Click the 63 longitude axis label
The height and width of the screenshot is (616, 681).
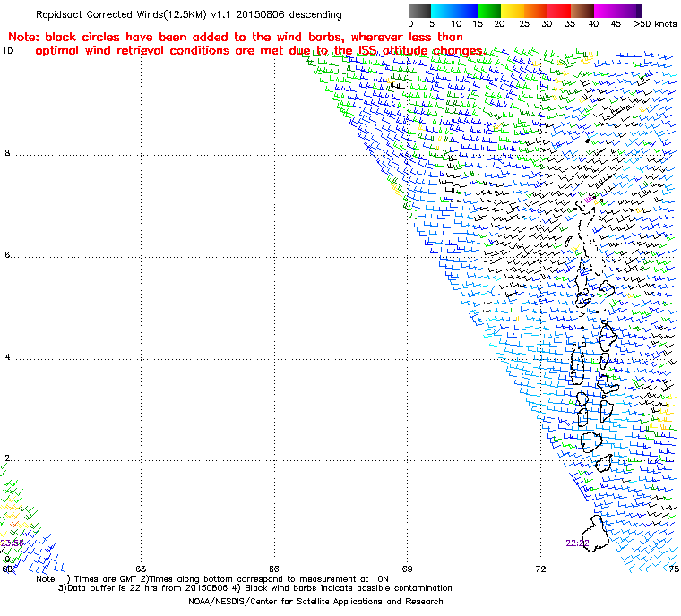click(x=141, y=569)
